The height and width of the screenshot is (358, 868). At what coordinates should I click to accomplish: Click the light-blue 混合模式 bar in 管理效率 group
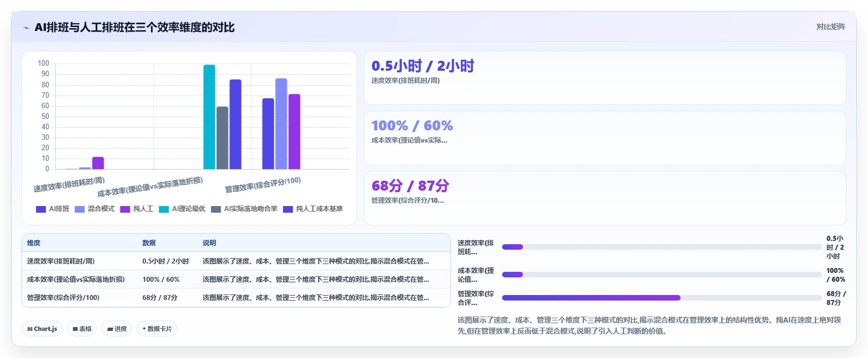281,124
